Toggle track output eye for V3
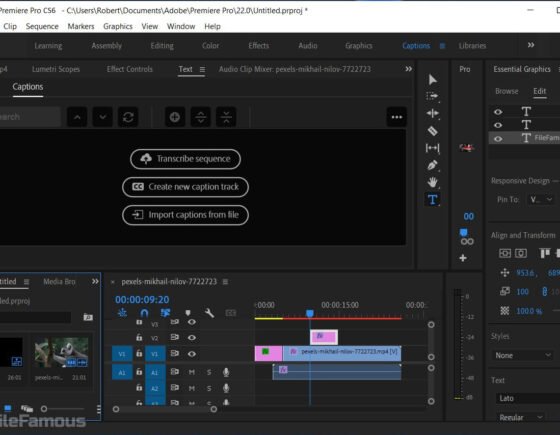560x435 pixels. [192, 322]
